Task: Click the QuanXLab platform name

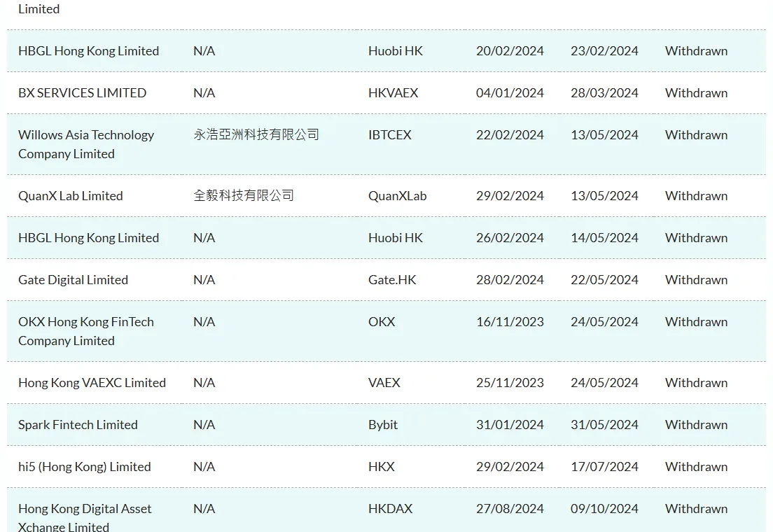Action: click(397, 196)
